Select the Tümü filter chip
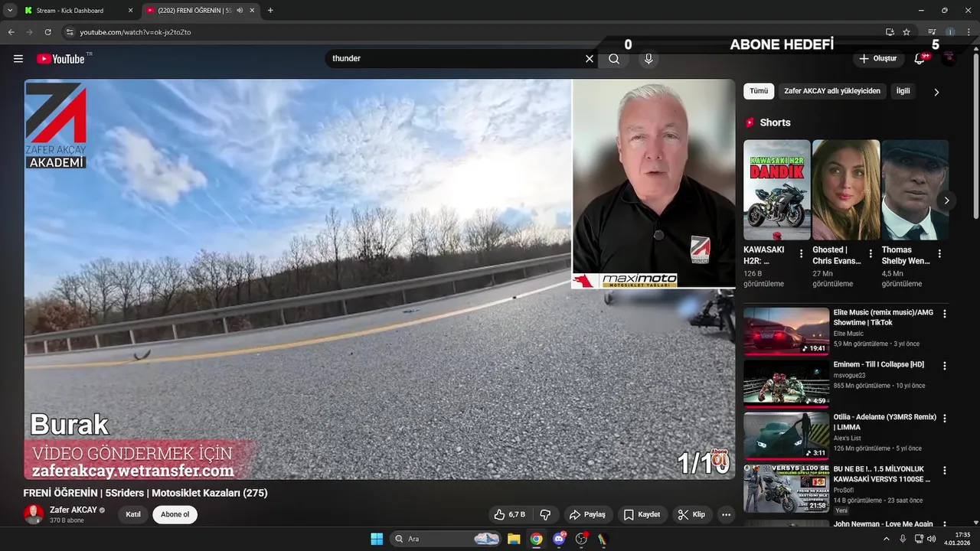The height and width of the screenshot is (551, 980). click(759, 91)
